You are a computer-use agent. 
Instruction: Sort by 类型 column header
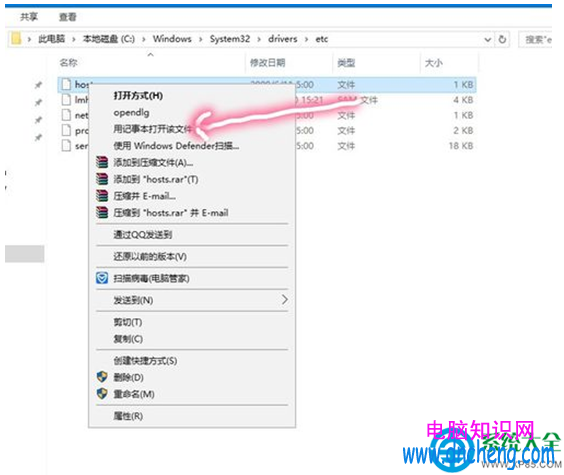pyautogui.click(x=346, y=63)
